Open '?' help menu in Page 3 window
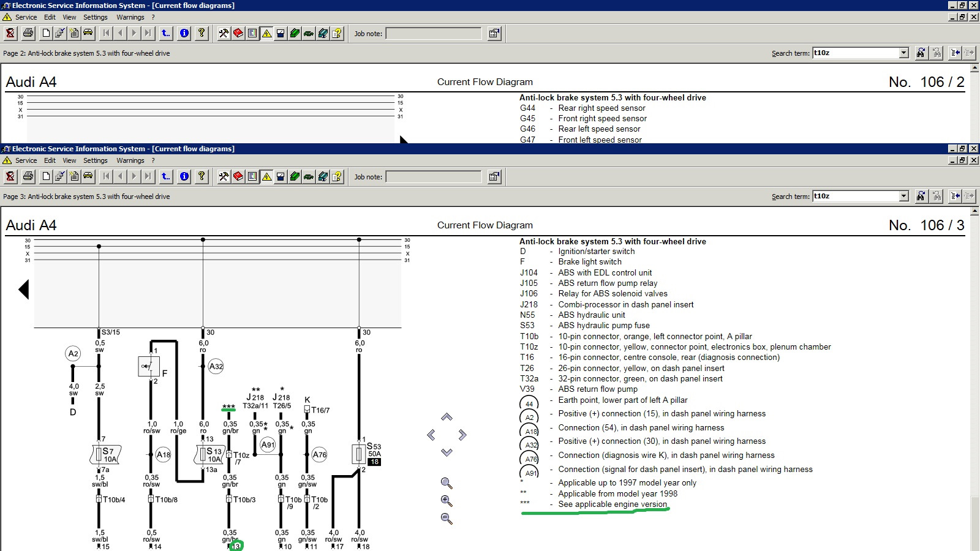 (x=153, y=160)
